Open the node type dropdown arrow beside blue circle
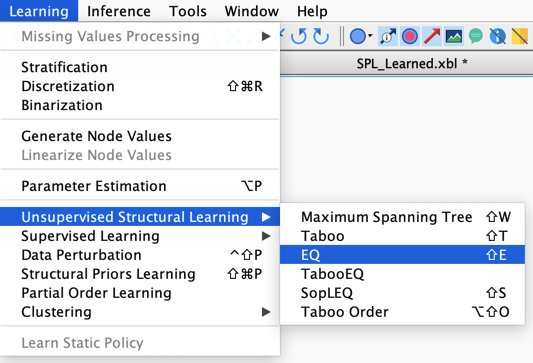533x363 pixels. click(x=370, y=35)
